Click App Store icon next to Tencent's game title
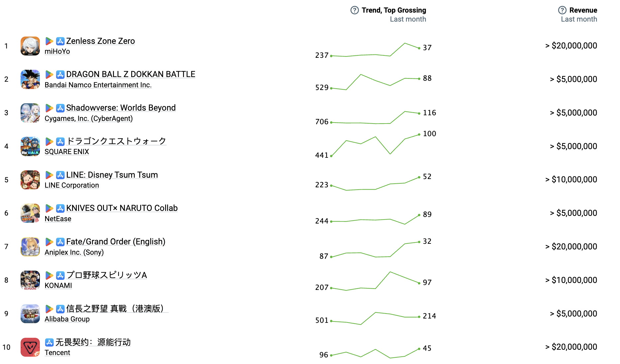Screen dimensions: 620x364 coord(49,342)
